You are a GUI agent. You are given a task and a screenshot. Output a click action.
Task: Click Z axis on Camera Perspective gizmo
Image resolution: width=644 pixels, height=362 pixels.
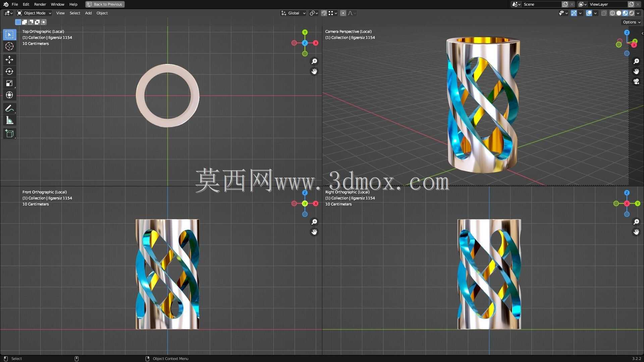coord(627,33)
